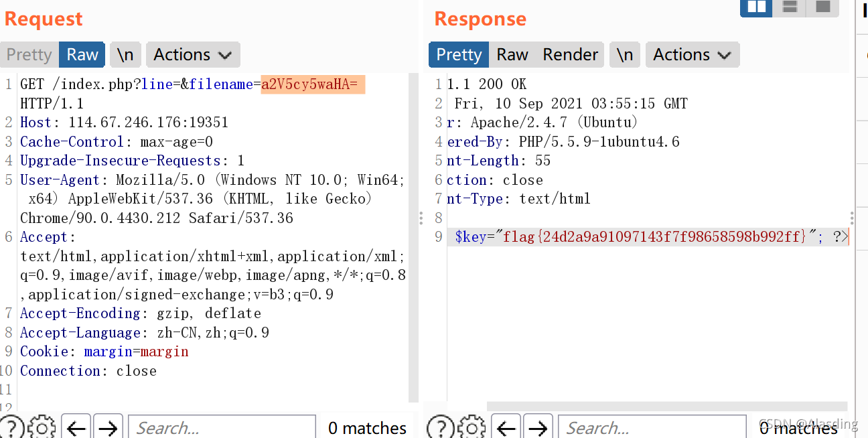Open the Request Actions dropdown
Screen dimensions: 868x438
(x=193, y=55)
